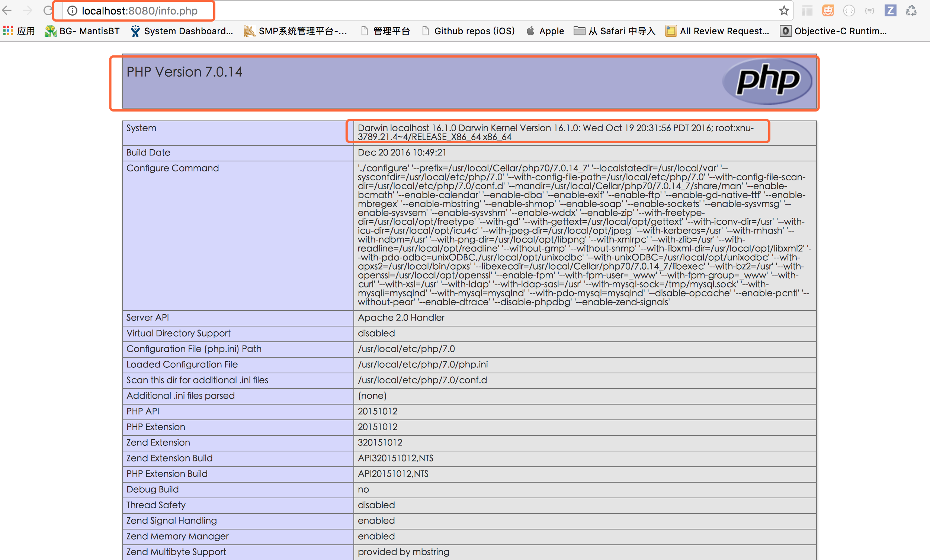This screenshot has height=560, width=930.
Task: Bookmark this page with the star icon
Action: click(x=784, y=10)
